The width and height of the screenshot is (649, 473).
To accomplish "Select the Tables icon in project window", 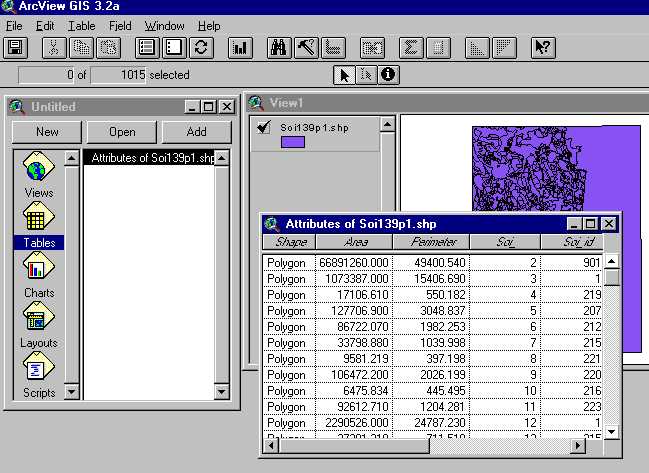I will [38, 225].
